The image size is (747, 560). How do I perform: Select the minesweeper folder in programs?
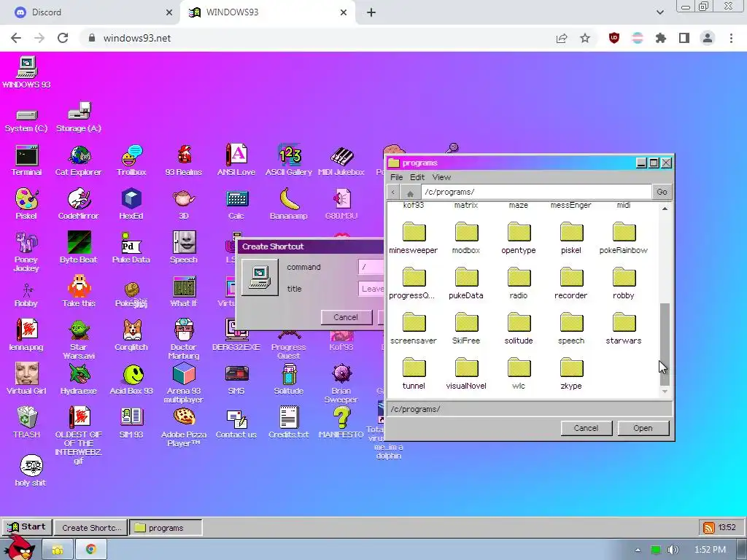pyautogui.click(x=414, y=238)
